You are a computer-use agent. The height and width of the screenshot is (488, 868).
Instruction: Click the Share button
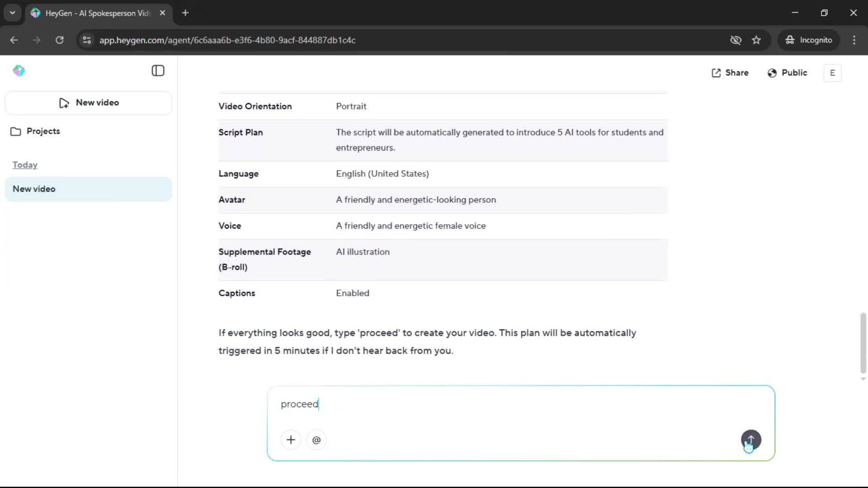[x=730, y=73]
